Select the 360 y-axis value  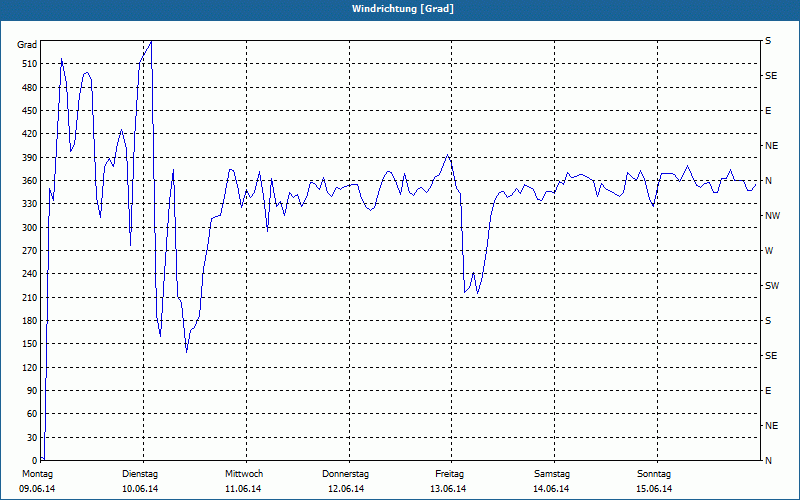[x=30, y=181]
